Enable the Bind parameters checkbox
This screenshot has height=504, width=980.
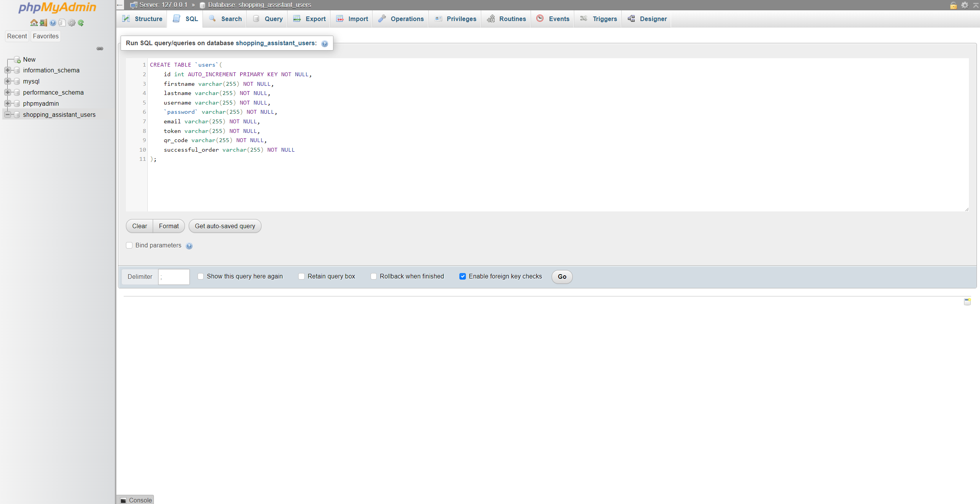tap(129, 245)
